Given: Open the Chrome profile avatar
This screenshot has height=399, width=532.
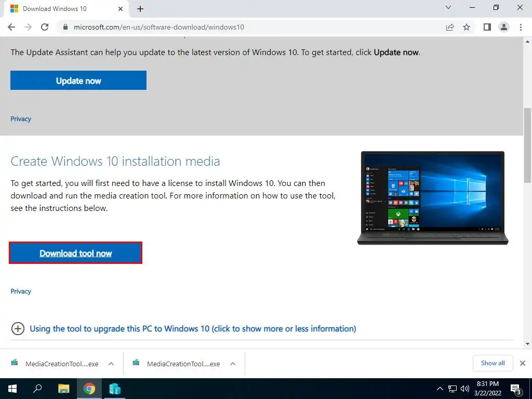Looking at the screenshot, I should (504, 27).
